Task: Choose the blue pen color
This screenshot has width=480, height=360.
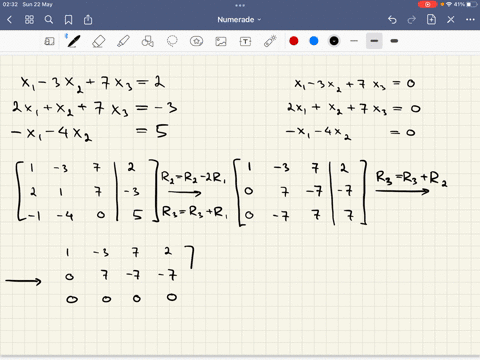Action: point(314,41)
